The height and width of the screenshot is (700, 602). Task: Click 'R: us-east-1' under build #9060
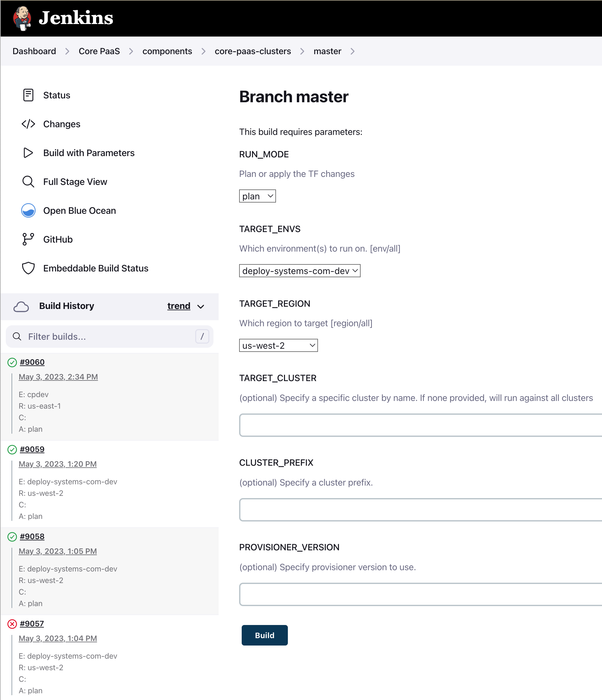coord(39,406)
